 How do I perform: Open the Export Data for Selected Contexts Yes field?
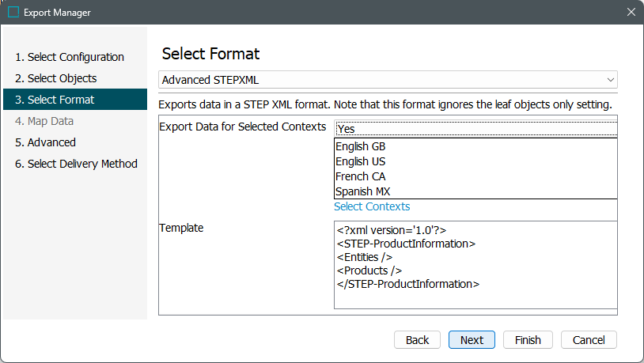tap(475, 128)
